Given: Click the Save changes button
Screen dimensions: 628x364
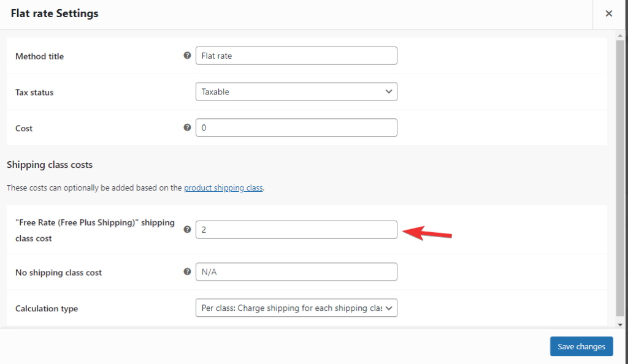Looking at the screenshot, I should pyautogui.click(x=581, y=346).
